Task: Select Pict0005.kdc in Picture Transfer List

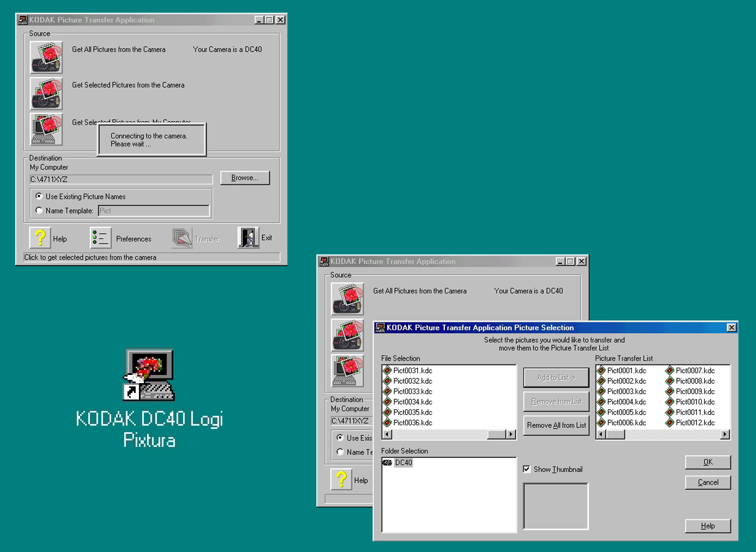Action: click(622, 412)
